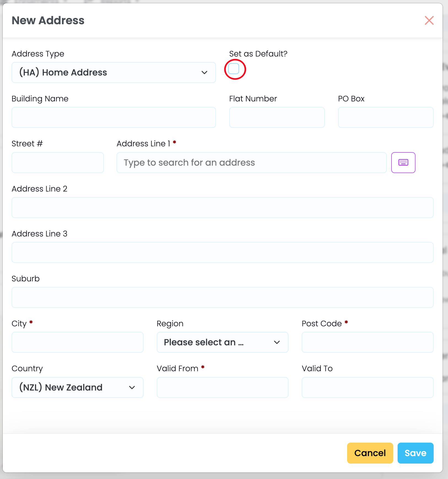This screenshot has height=479, width=448.
Task: Select the Address Line 3 input
Action: (222, 252)
